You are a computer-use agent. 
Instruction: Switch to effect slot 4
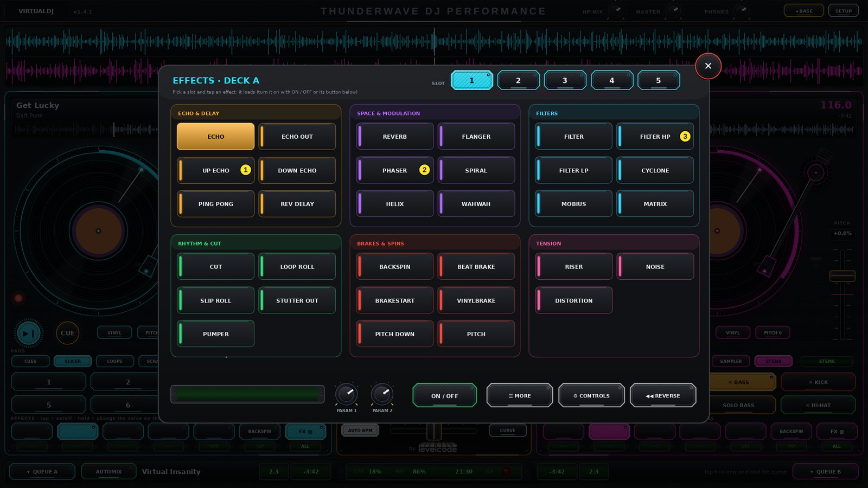point(612,80)
